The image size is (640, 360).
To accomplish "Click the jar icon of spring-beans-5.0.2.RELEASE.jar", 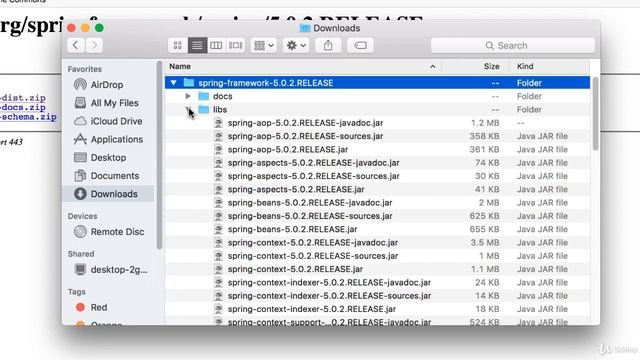I will [x=219, y=229].
